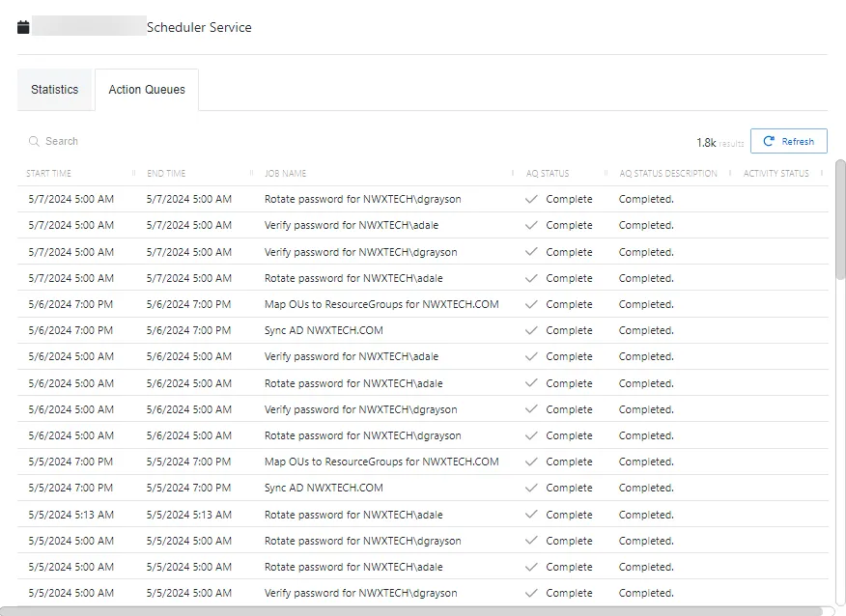
Task: Select job 'Rotate password for NWXTECH\dgrayson' dated 5/7/2024
Action: click(x=362, y=199)
